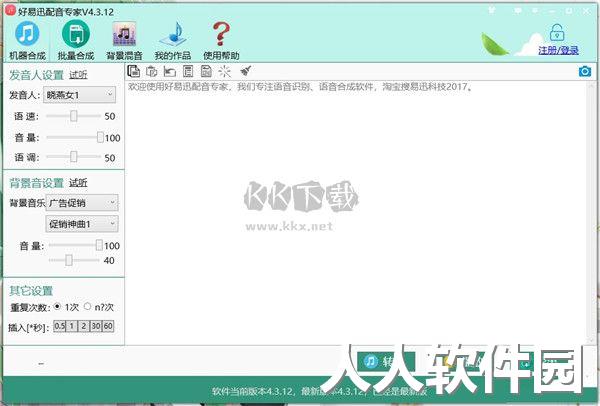Image resolution: width=600 pixels, height=406 pixels.
Task: Click the 其它设置 section heading
Action: click(31, 291)
